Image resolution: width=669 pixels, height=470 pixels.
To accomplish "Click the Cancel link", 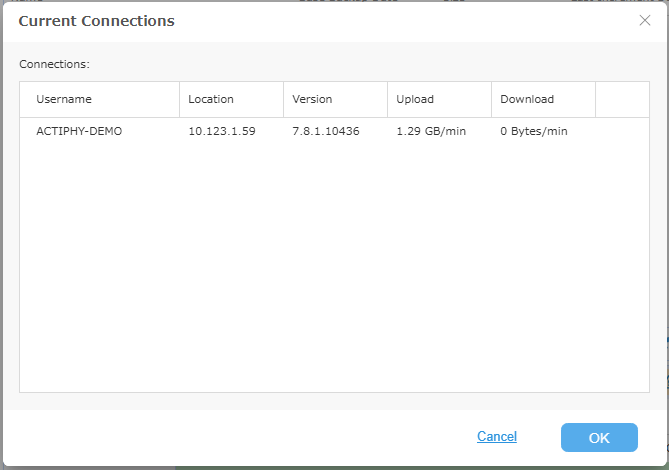I will click(x=497, y=436).
